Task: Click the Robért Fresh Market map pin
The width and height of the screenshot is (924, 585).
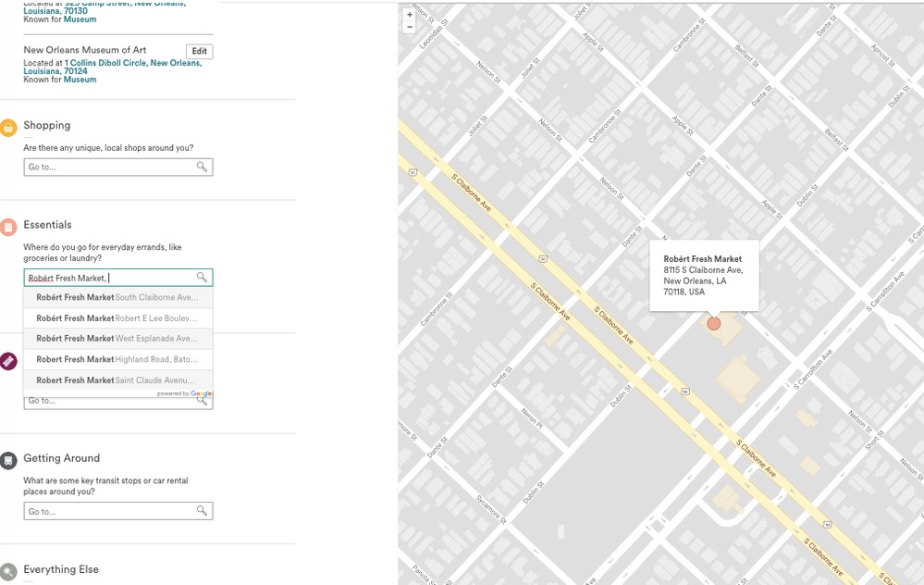Action: point(713,323)
